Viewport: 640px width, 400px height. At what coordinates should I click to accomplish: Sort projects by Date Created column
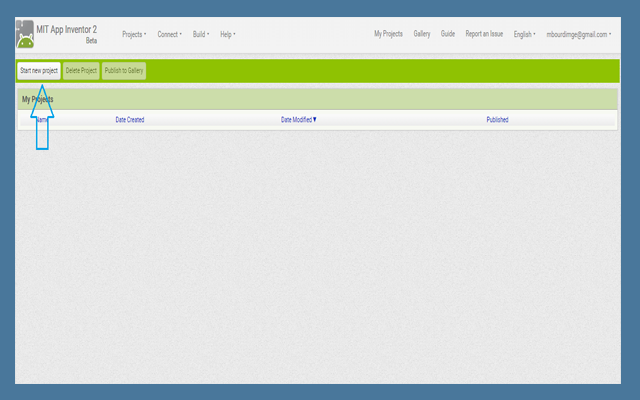click(130, 120)
